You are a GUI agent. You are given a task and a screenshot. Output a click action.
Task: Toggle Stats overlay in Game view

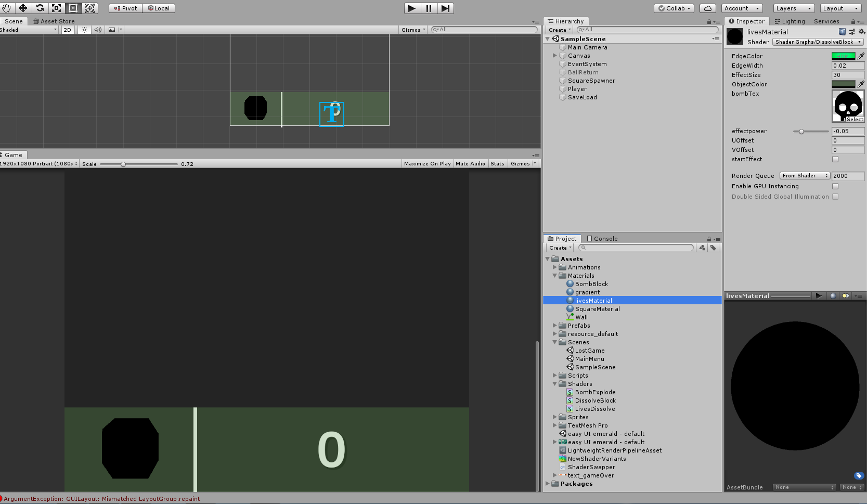[x=497, y=163]
